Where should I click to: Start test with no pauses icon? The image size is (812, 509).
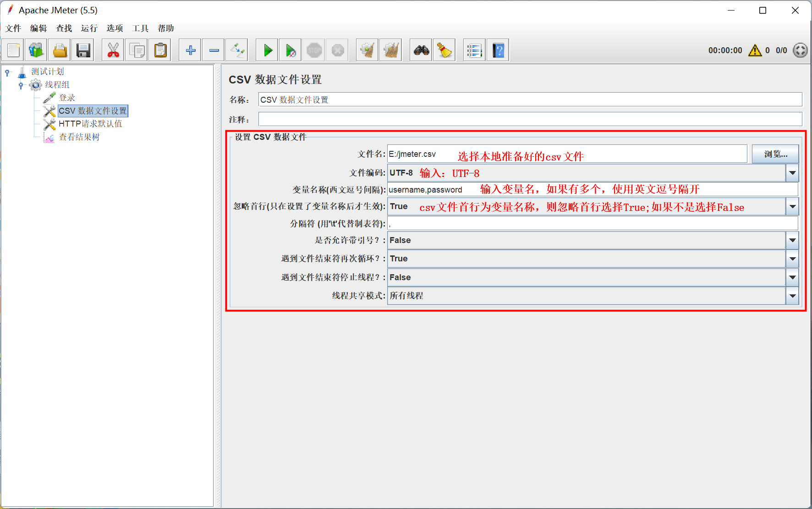pos(291,50)
